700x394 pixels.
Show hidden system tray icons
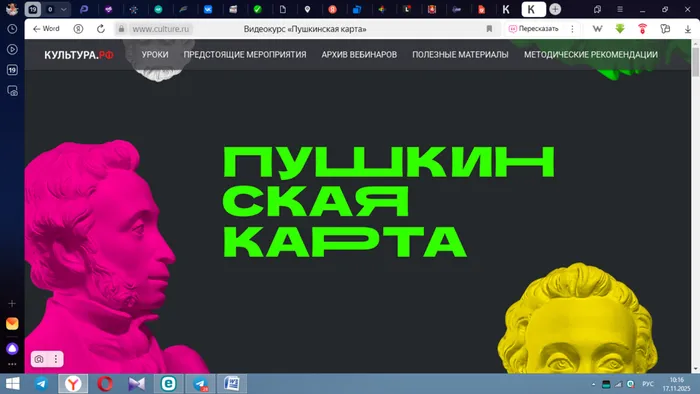(593, 384)
